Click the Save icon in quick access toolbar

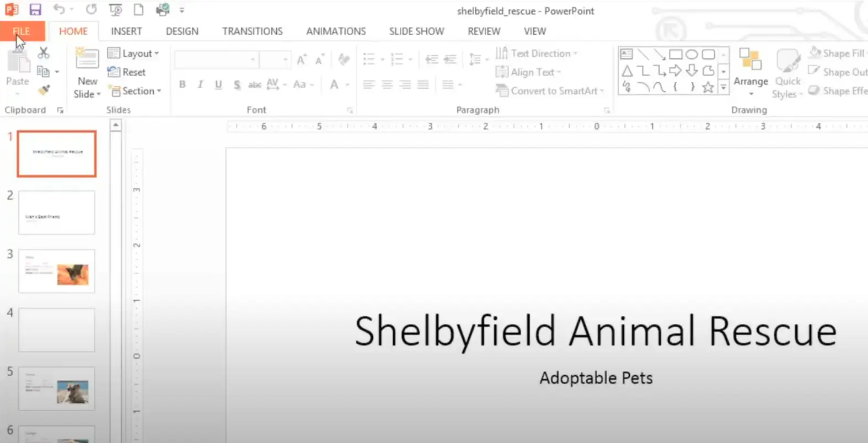coord(35,9)
